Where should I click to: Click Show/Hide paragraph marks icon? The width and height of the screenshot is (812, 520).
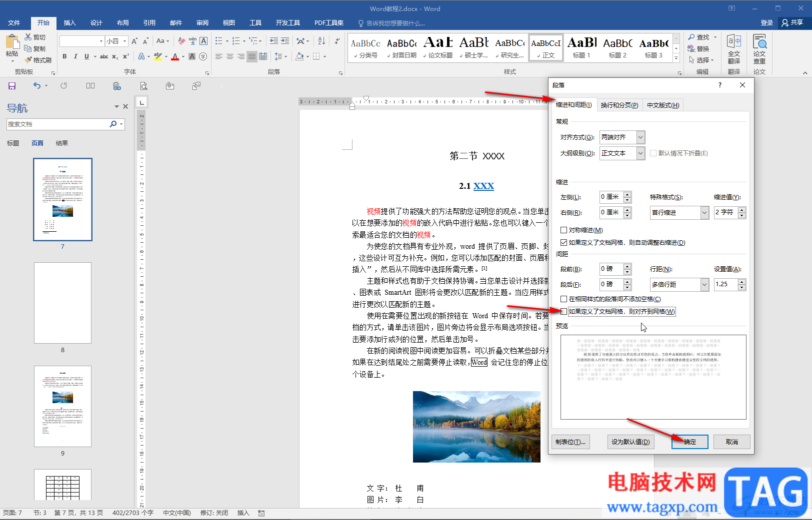tap(337, 41)
